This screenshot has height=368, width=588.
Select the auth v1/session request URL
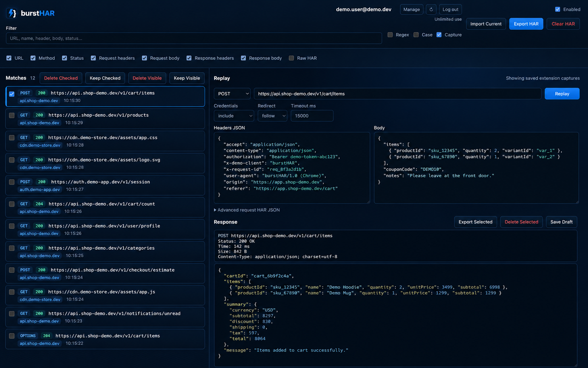click(101, 182)
